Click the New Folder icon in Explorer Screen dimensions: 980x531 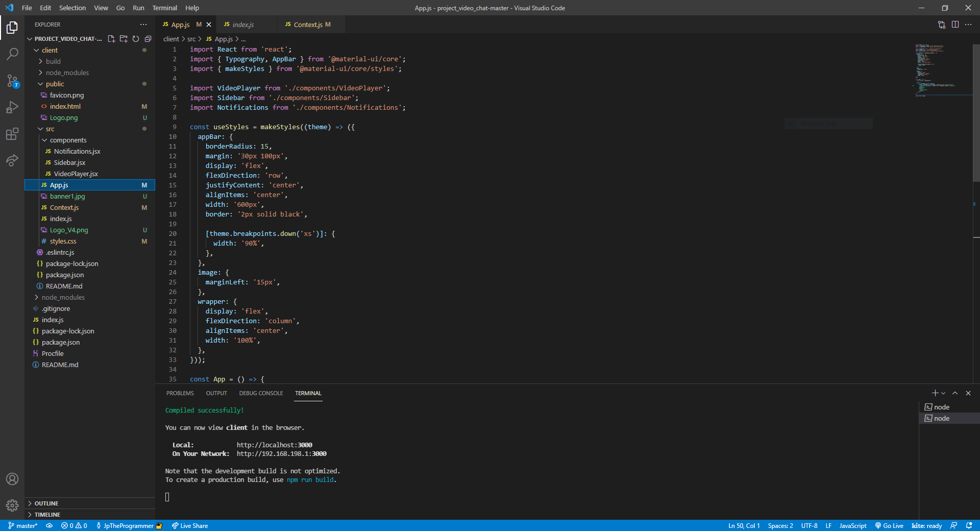click(124, 39)
